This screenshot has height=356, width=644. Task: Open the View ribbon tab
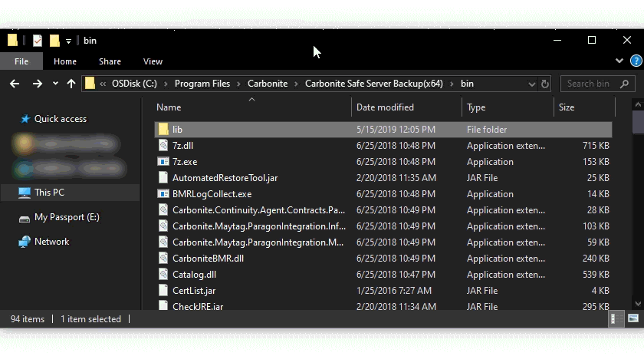[x=153, y=61]
